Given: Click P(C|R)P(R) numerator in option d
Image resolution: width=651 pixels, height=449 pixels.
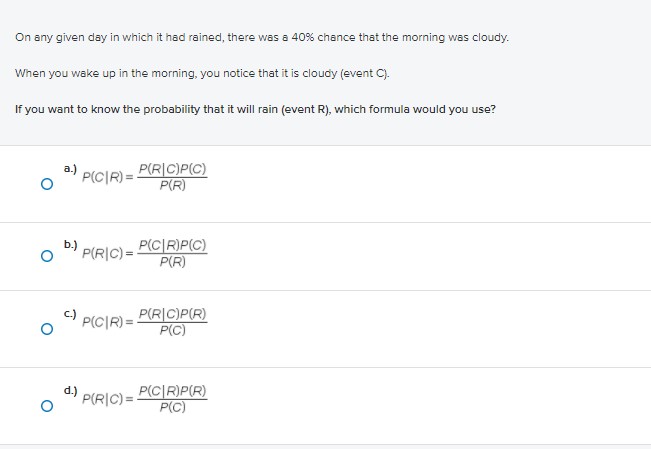Looking at the screenshot, I should coord(172,391).
